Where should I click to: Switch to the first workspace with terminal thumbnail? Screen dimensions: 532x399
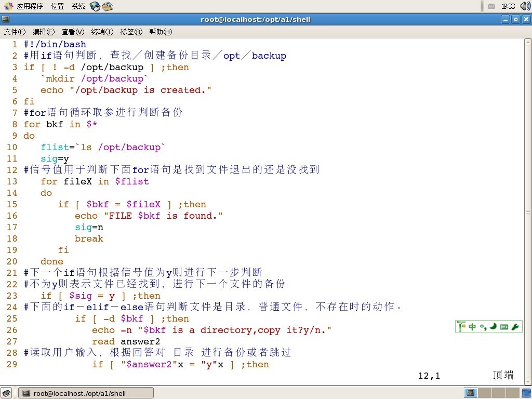pos(470,393)
